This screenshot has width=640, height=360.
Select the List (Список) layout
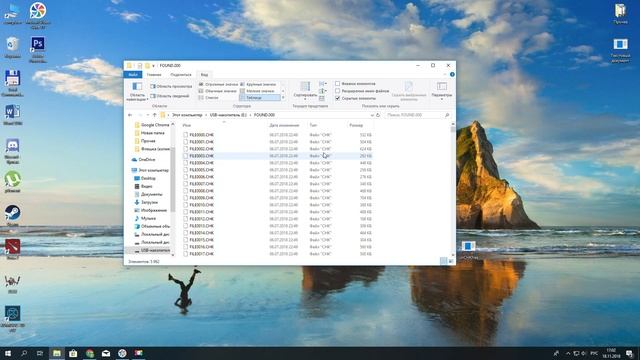click(x=209, y=98)
